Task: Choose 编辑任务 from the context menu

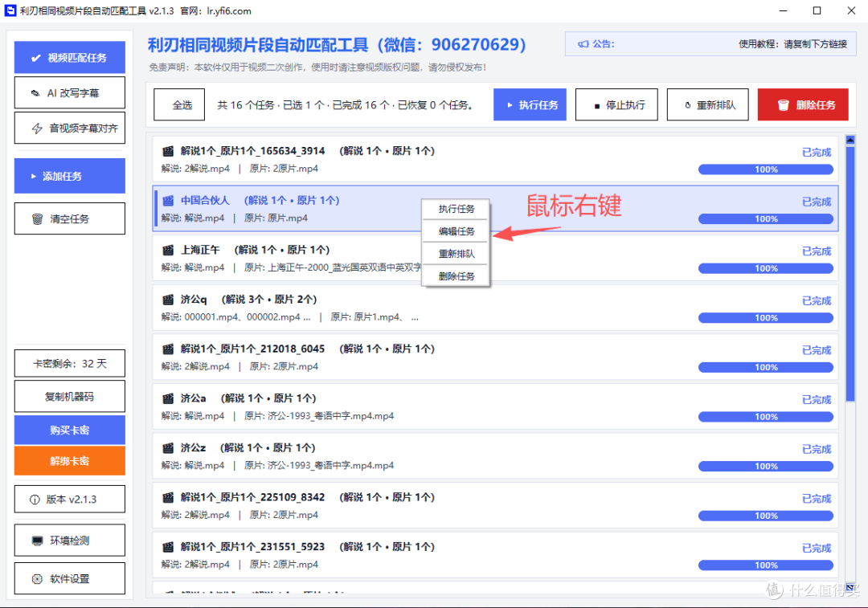Action: pyautogui.click(x=457, y=231)
